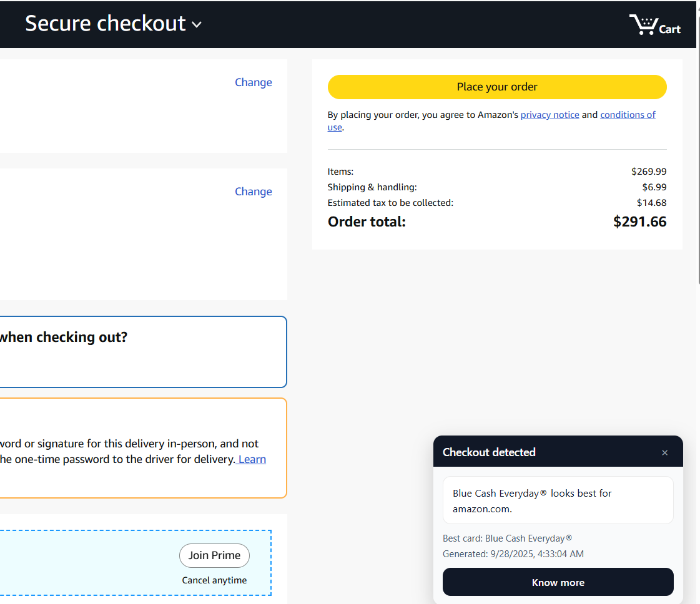Click the upper Change link

pos(253,82)
